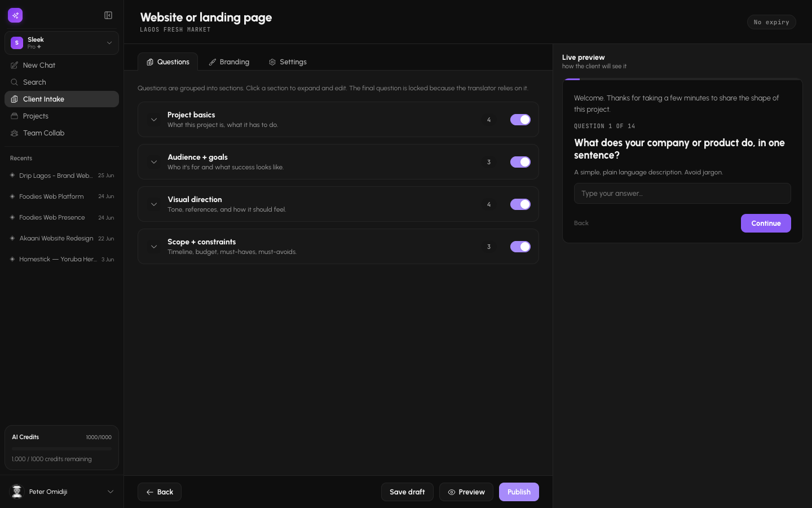Screen dimensions: 812x508
Task: Open Team Collab in the sidebar
Action: pyautogui.click(x=62, y=133)
